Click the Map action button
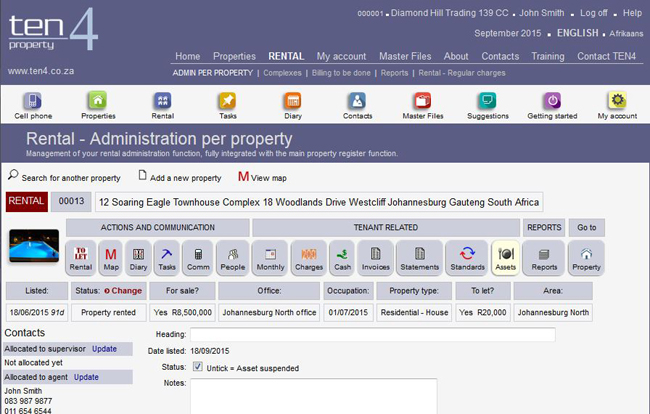 tap(111, 258)
